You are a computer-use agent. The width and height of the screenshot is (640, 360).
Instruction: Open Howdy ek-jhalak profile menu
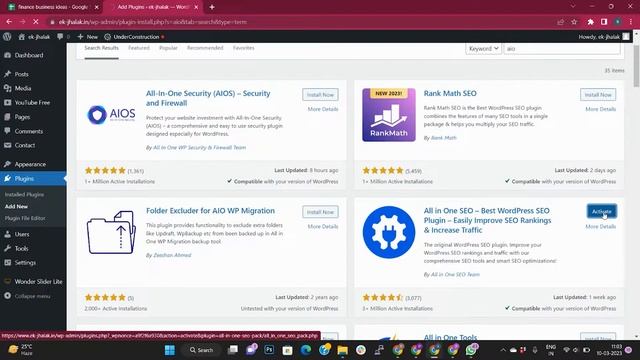[604, 37]
